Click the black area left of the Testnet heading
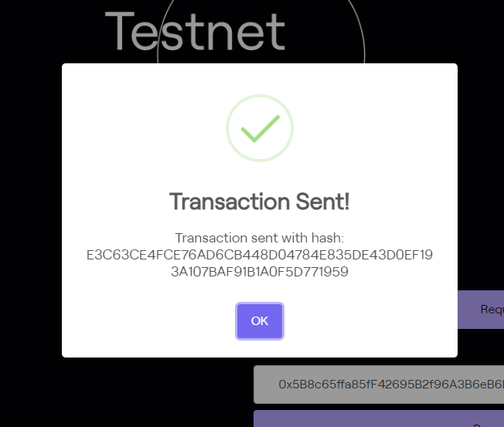The image size is (504, 427). 46,31
